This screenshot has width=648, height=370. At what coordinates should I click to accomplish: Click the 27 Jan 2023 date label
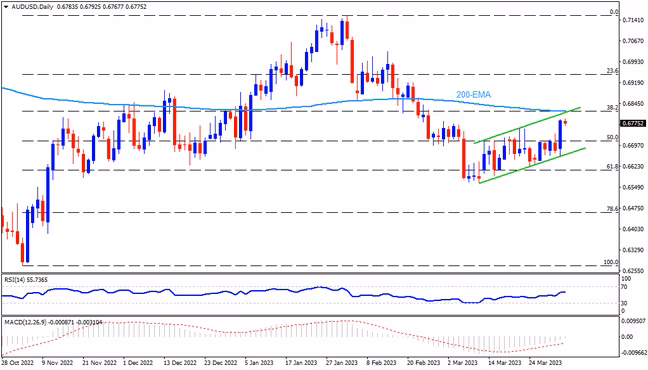click(342, 363)
